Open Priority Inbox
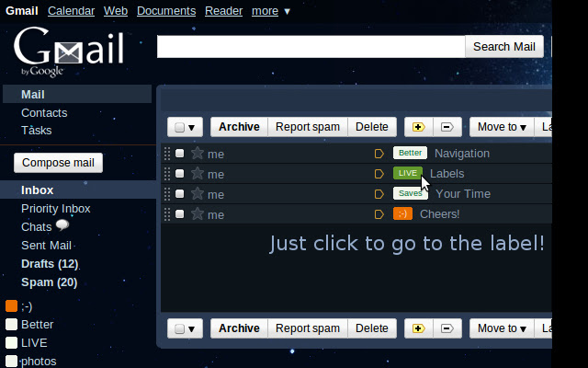The width and height of the screenshot is (588, 368). (55, 209)
